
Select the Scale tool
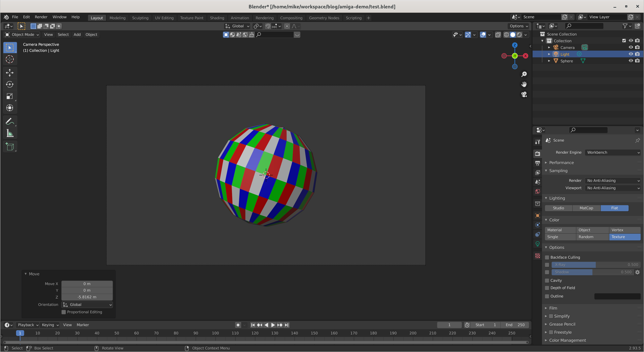(x=10, y=96)
